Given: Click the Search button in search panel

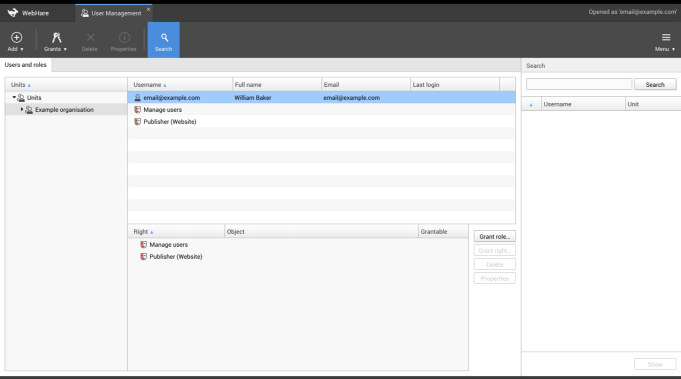Looking at the screenshot, I should click(x=655, y=85).
